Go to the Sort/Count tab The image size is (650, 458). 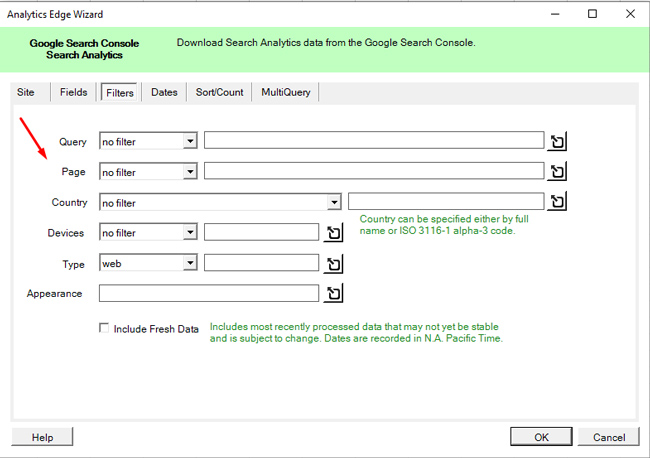pyautogui.click(x=219, y=92)
